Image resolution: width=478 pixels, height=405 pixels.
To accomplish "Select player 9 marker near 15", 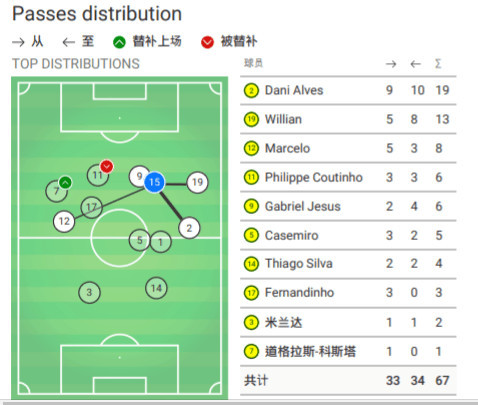I will coord(139,176).
